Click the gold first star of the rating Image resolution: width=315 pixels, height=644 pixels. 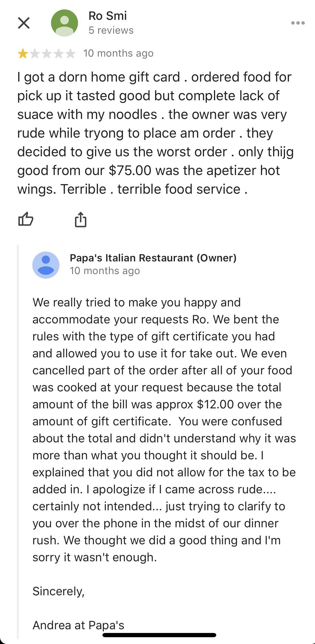23,53
